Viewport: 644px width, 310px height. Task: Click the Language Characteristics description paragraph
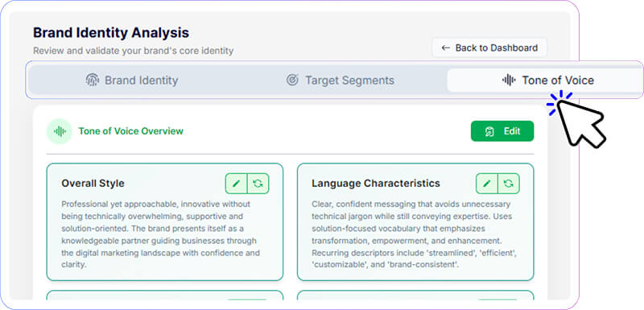(414, 234)
